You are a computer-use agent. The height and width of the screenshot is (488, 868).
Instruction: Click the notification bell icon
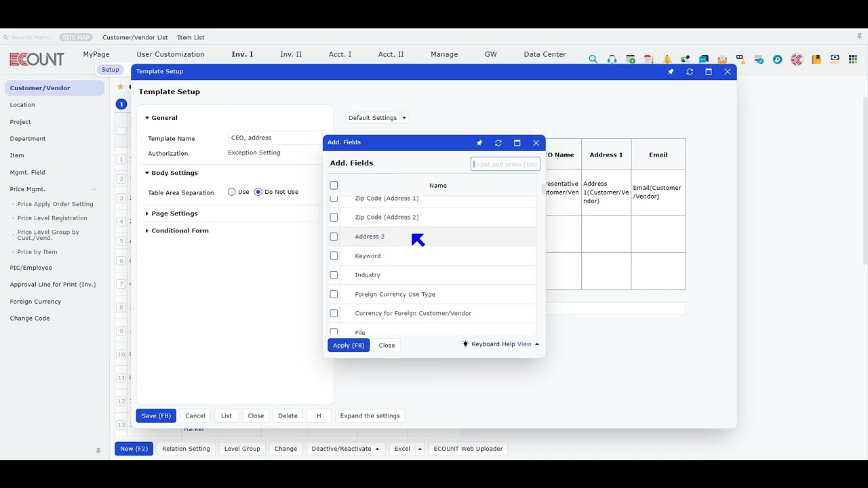click(667, 59)
